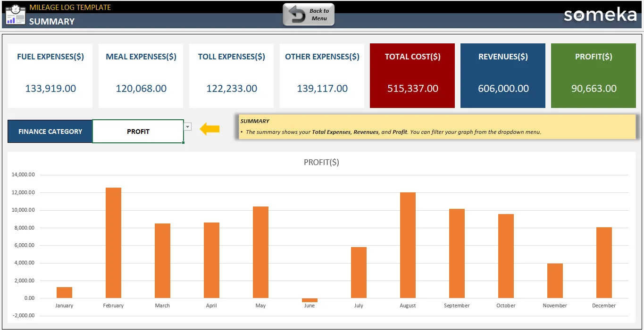Screen dimensions: 644x330
Task: Click the yellow arrow pointing to dropdown
Action: coord(209,129)
